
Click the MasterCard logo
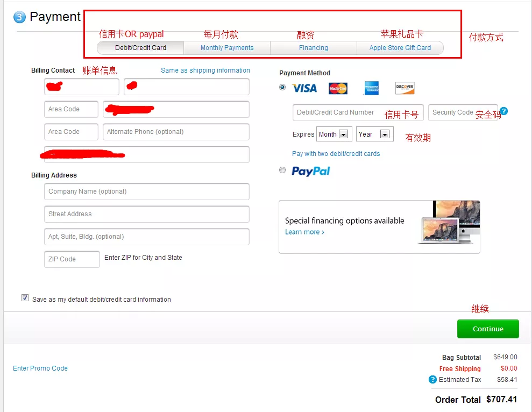pyautogui.click(x=338, y=88)
